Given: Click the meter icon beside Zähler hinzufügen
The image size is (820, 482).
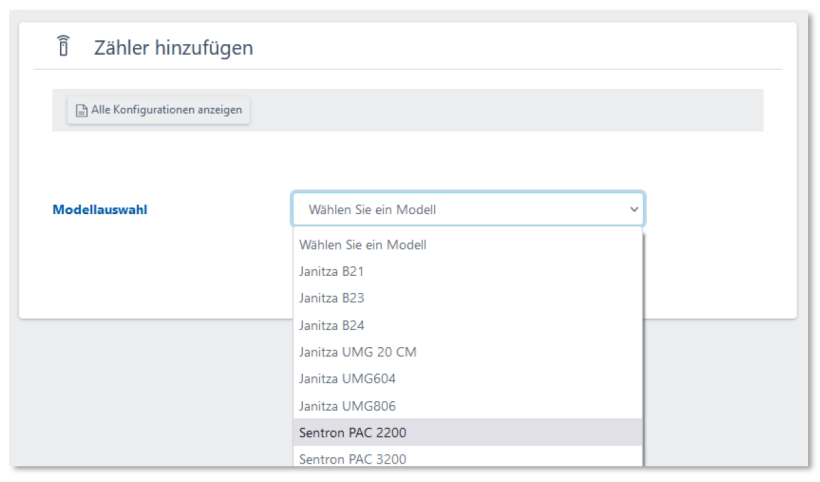Looking at the screenshot, I should (63, 45).
